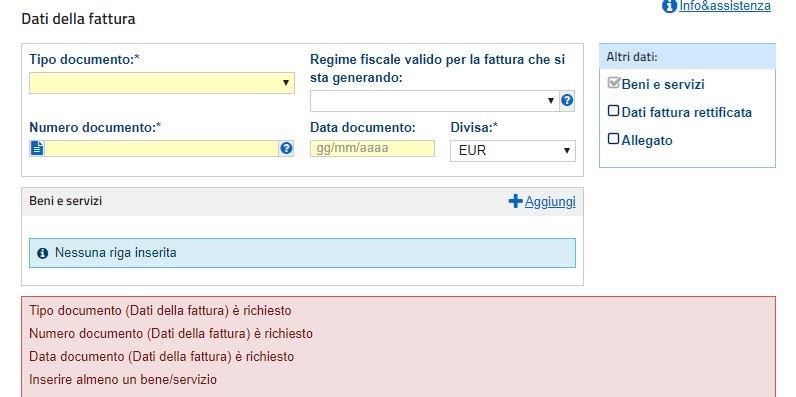Expand the Regime fiscale dropdown
This screenshot has height=397, width=796.
click(435, 101)
